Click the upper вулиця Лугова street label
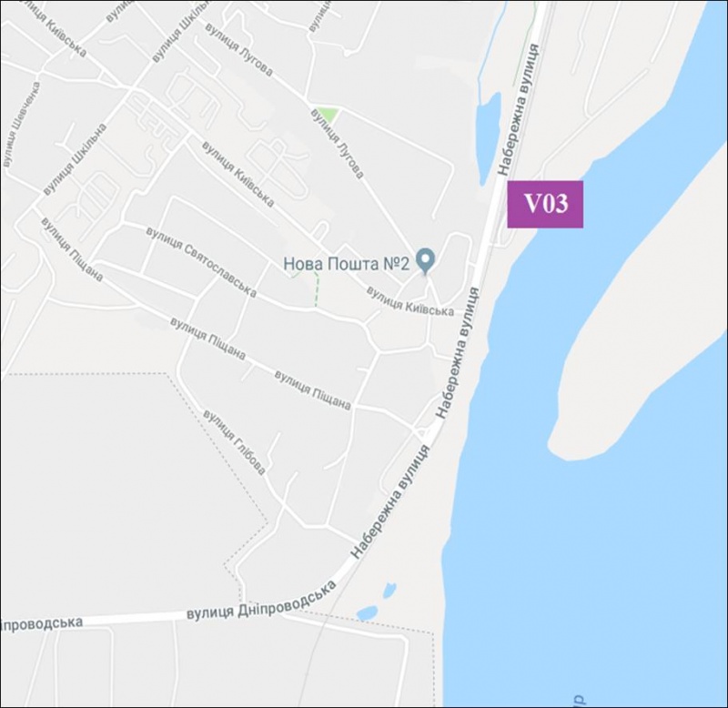 (x=238, y=50)
